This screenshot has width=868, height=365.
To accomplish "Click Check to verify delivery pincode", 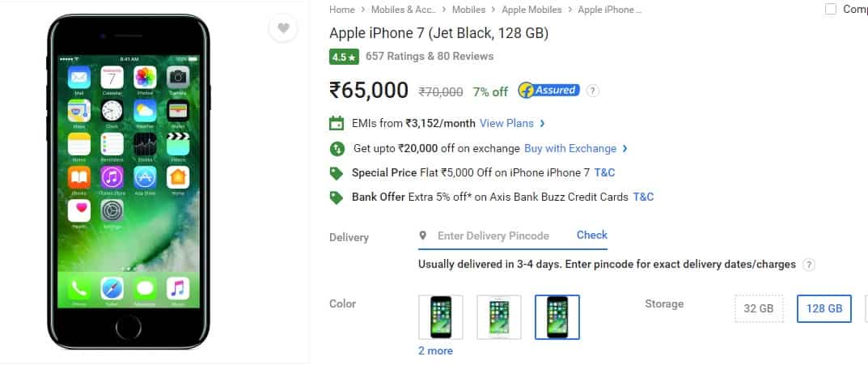I will [592, 235].
